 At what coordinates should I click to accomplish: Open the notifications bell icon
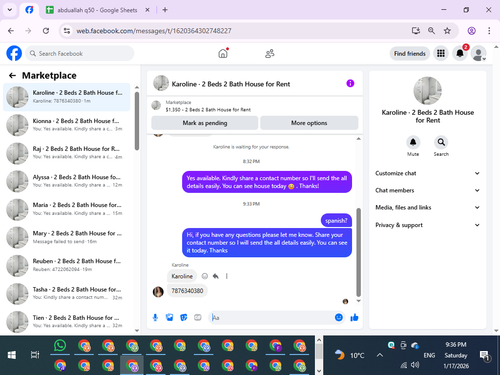(460, 53)
